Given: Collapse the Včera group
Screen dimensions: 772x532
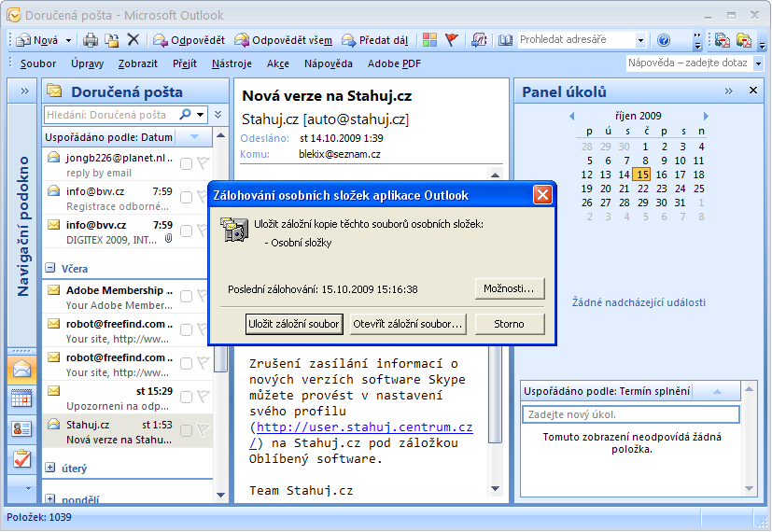Looking at the screenshot, I should pyautogui.click(x=50, y=268).
